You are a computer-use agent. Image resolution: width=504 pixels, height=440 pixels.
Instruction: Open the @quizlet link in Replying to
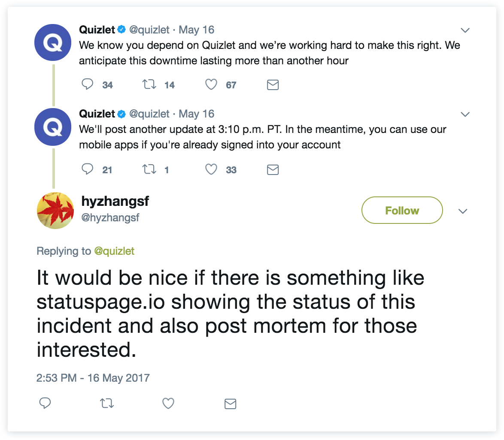tap(114, 251)
